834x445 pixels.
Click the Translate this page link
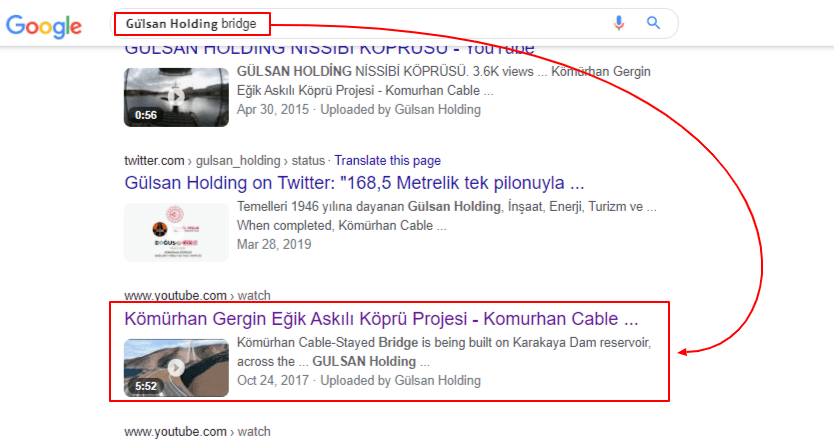tap(387, 160)
